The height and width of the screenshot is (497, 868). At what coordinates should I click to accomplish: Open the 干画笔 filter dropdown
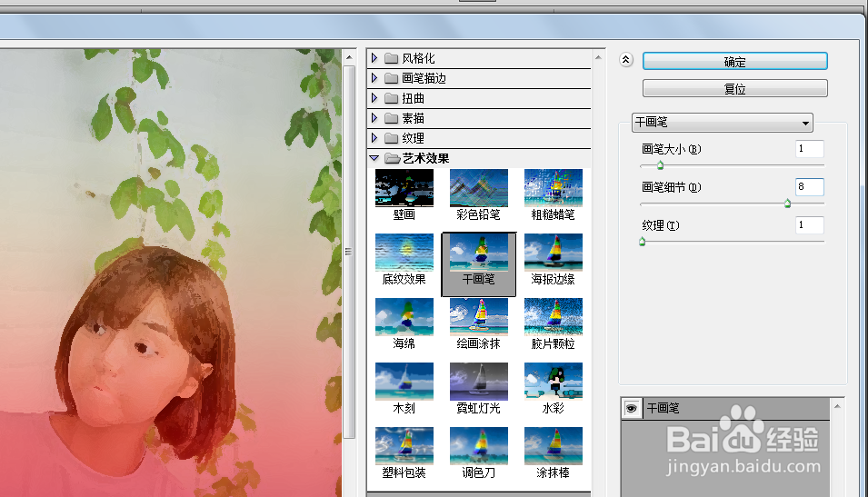723,123
